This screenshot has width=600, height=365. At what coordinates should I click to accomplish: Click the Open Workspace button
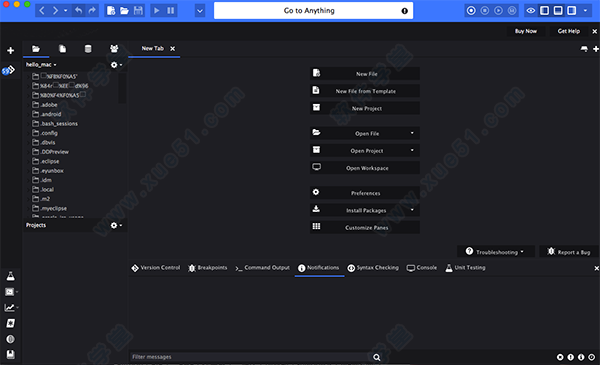pos(365,168)
